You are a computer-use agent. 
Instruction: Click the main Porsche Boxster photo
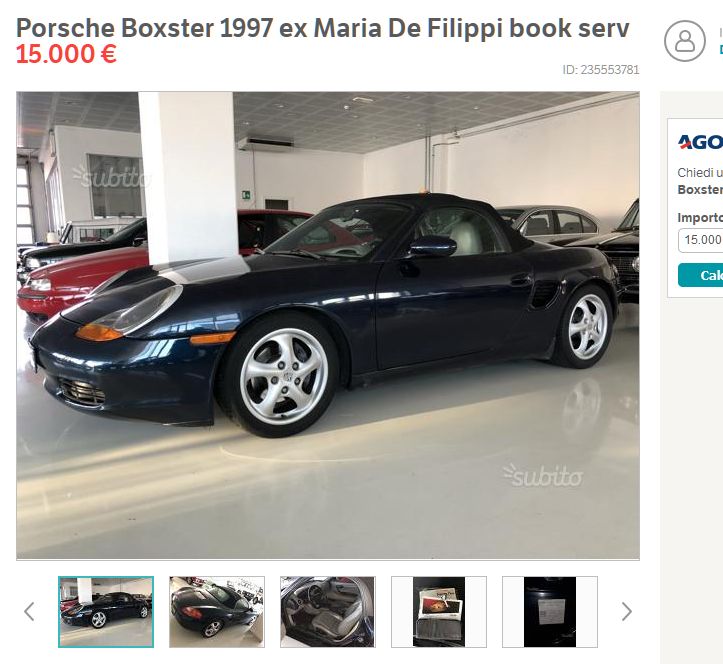(328, 326)
